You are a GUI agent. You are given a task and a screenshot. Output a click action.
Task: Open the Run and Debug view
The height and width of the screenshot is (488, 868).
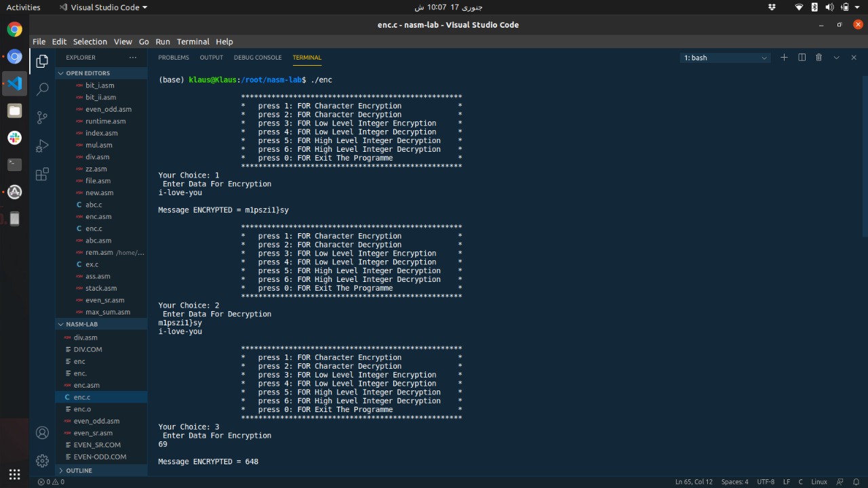(x=42, y=144)
